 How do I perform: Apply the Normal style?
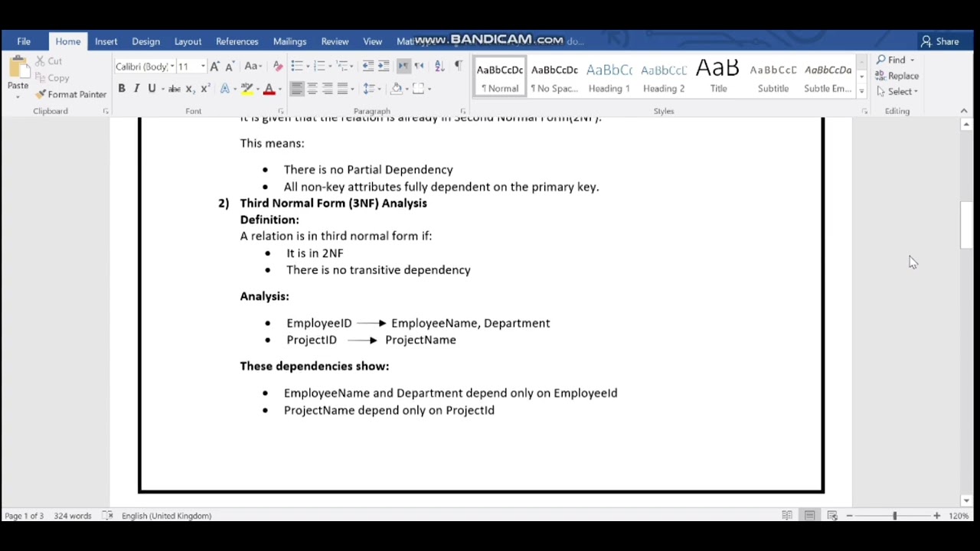500,77
